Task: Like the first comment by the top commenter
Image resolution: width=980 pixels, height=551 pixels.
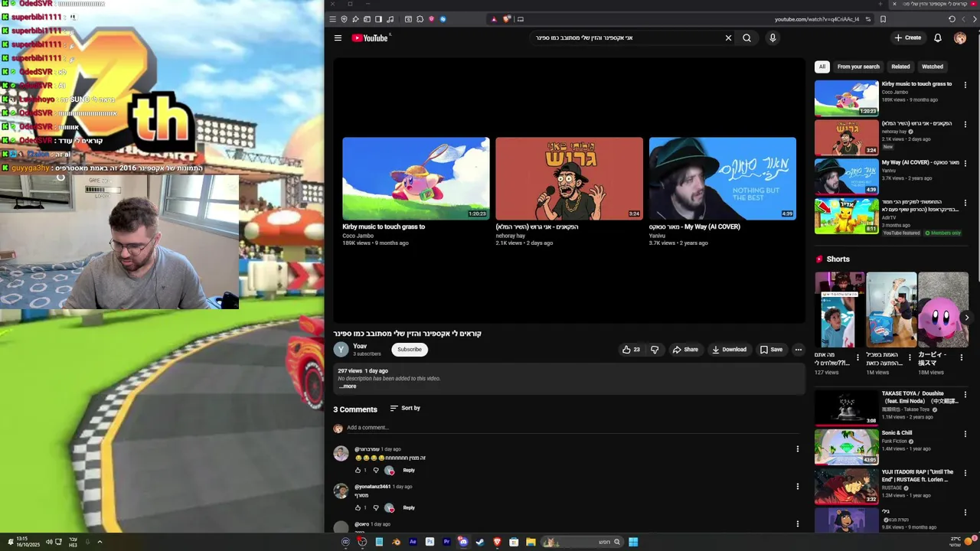Action: (358, 470)
